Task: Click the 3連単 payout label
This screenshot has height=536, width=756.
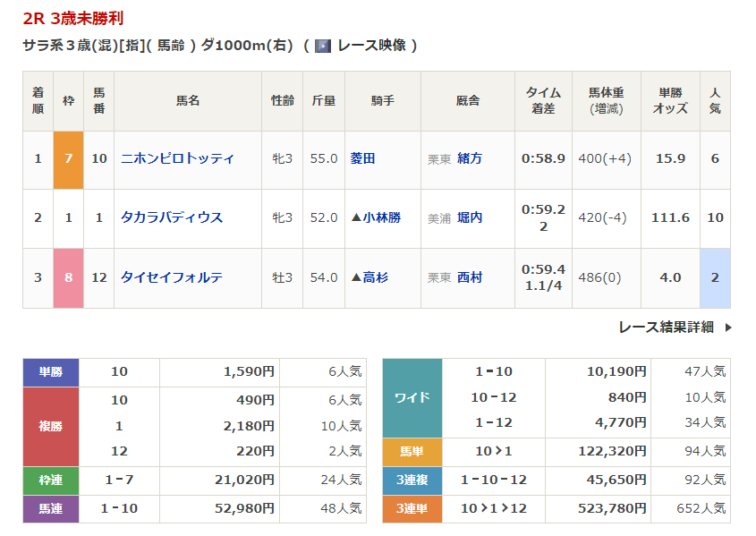Action: 412,508
